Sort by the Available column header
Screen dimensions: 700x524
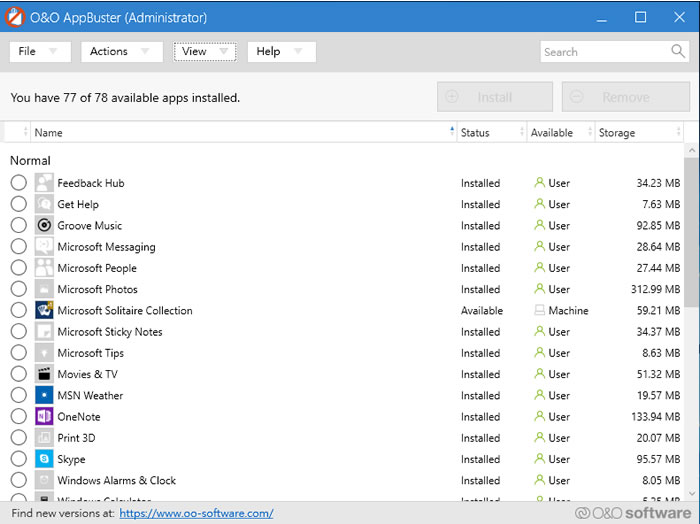tap(561, 133)
